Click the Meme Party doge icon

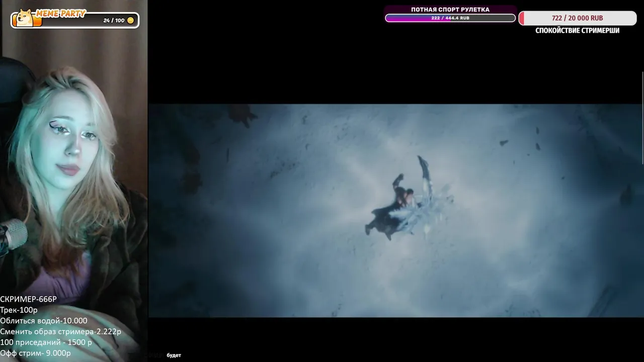pos(24,18)
